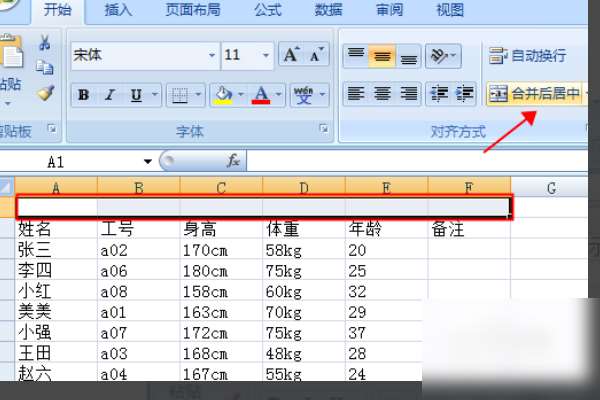Screen dimensions: 600x400
Task: Click the cell containing 158cm
Action: click(x=222, y=291)
